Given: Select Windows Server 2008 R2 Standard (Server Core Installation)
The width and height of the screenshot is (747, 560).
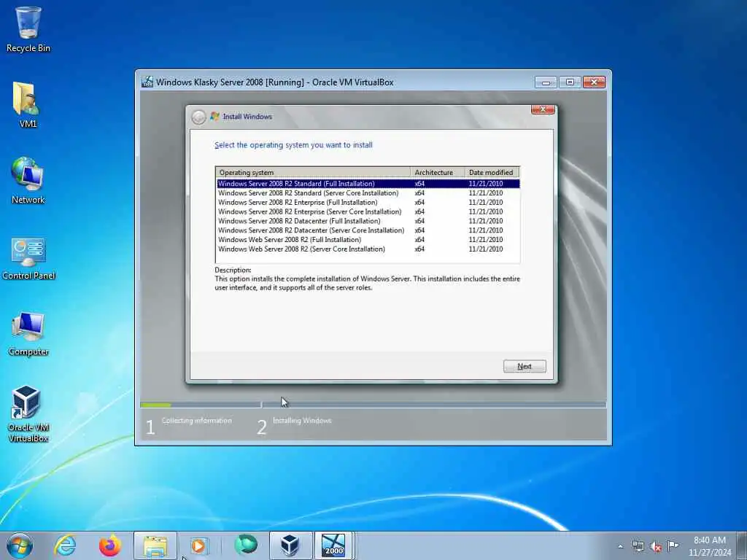Looking at the screenshot, I should (368, 192).
